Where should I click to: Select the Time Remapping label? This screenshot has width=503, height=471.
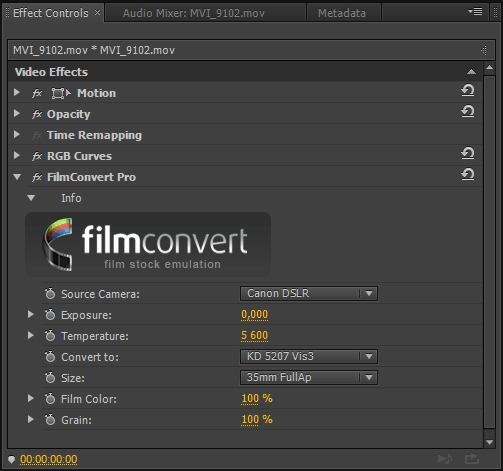click(x=94, y=135)
